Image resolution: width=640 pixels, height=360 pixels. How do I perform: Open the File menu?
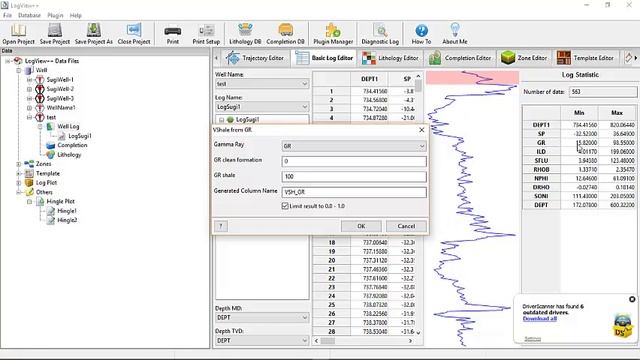[7, 16]
